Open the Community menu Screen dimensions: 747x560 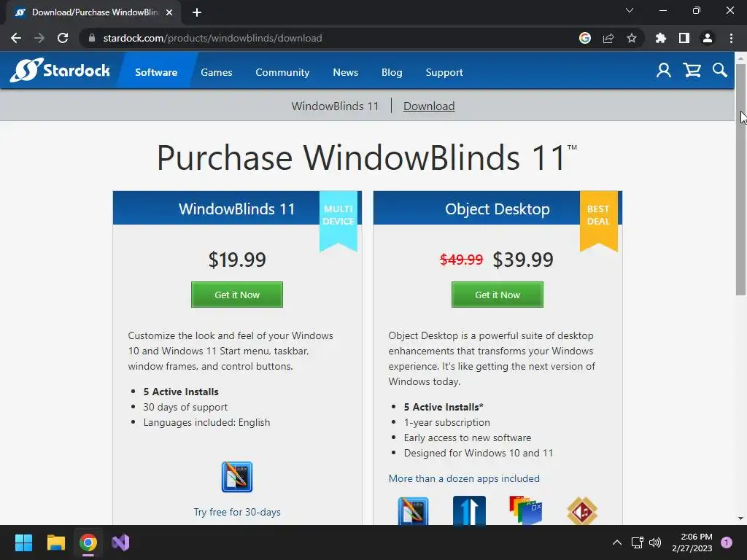[282, 72]
